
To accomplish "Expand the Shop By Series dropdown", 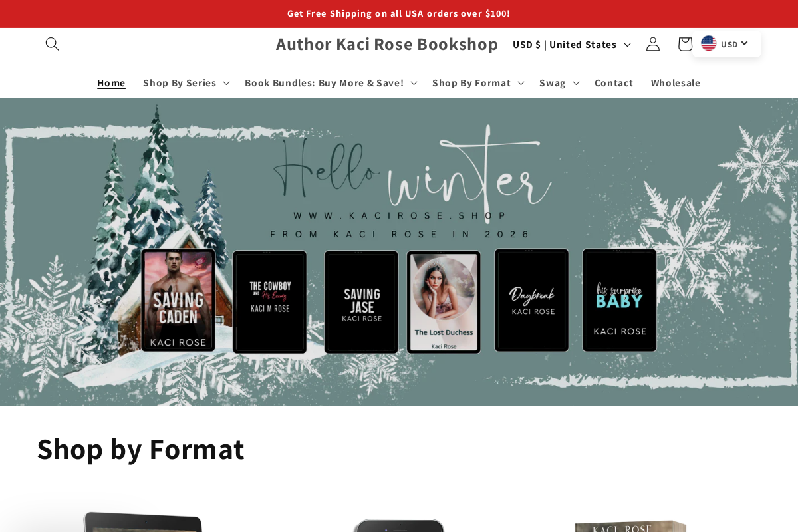I will point(186,82).
